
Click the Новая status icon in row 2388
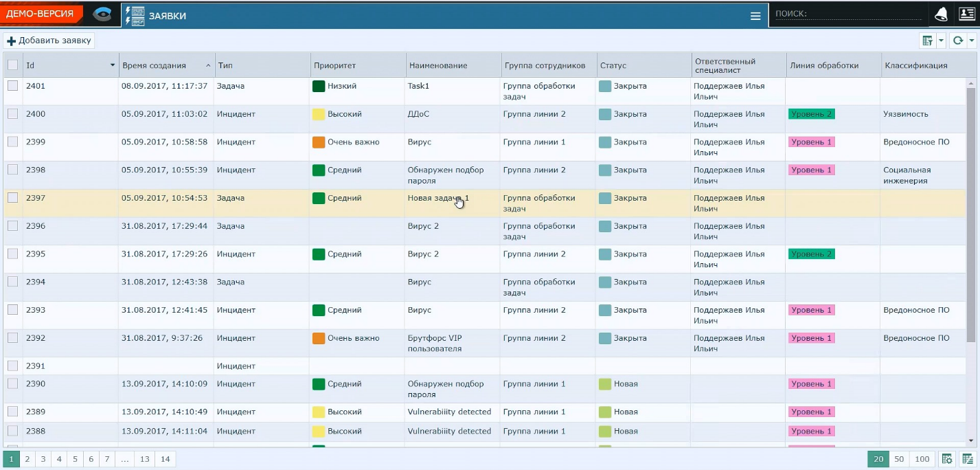[604, 432]
